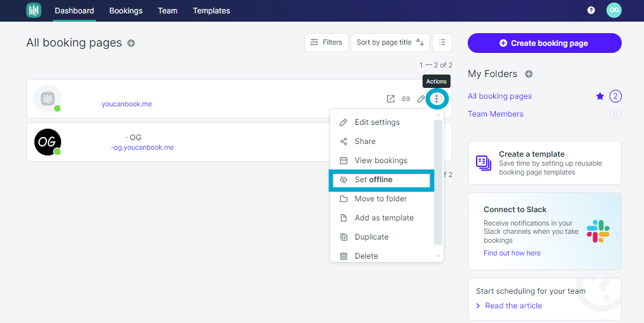Add a new folder with plus icon
The width and height of the screenshot is (644, 323).
click(x=529, y=74)
